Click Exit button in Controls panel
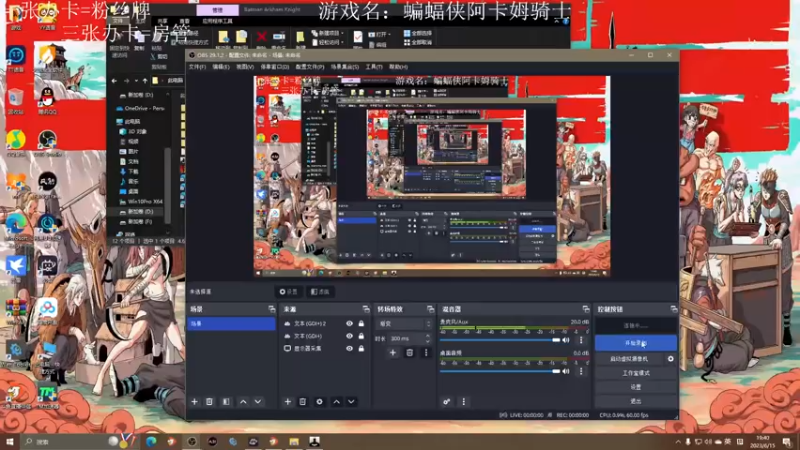This screenshot has width=800, height=450. pos(636,402)
